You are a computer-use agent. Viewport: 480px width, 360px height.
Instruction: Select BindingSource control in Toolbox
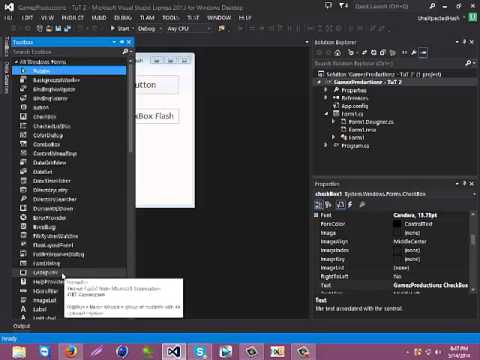pyautogui.click(x=50, y=98)
